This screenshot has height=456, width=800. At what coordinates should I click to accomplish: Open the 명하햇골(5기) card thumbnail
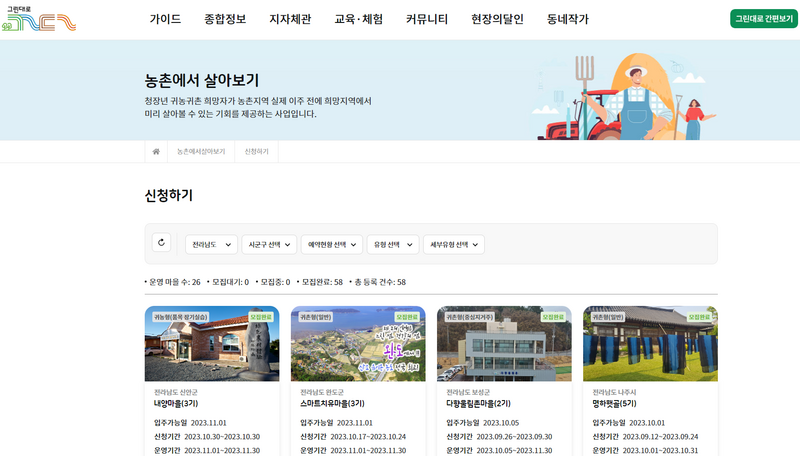pos(651,344)
